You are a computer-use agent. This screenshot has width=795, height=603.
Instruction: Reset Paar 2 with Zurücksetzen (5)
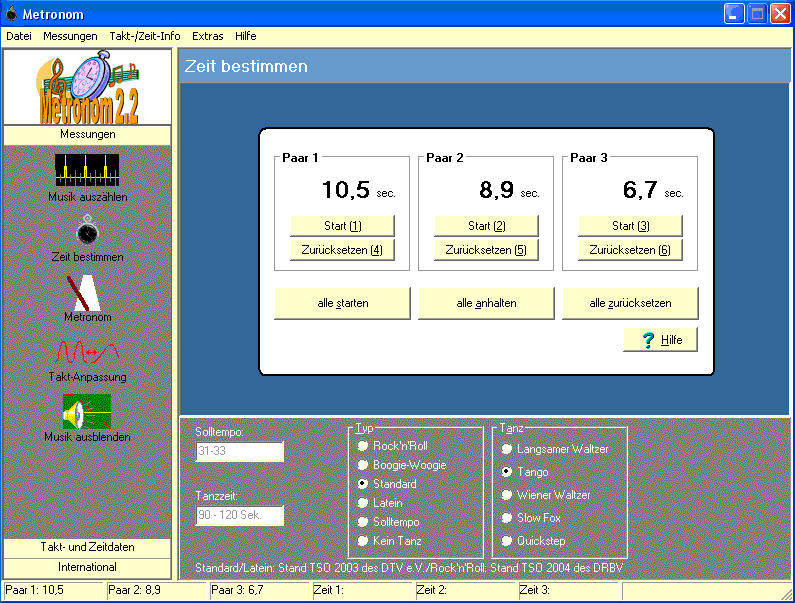[486, 250]
